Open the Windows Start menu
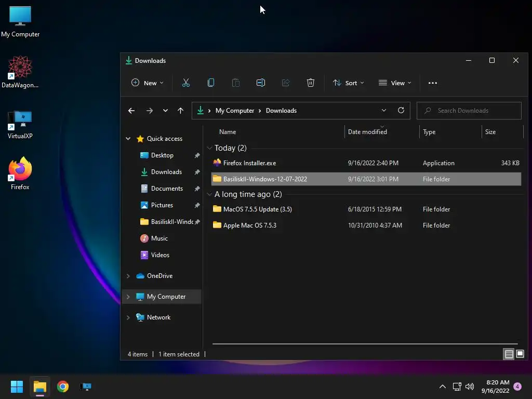This screenshot has height=399, width=532. [17, 387]
